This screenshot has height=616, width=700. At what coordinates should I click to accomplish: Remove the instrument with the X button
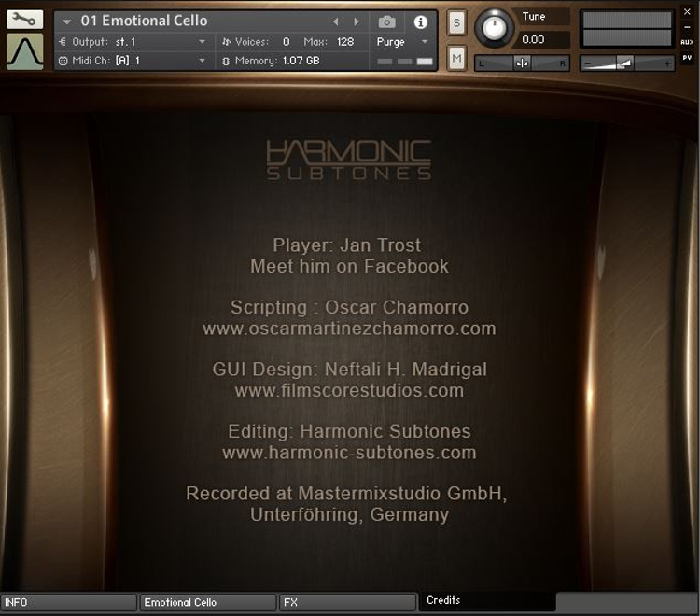pos(688,12)
